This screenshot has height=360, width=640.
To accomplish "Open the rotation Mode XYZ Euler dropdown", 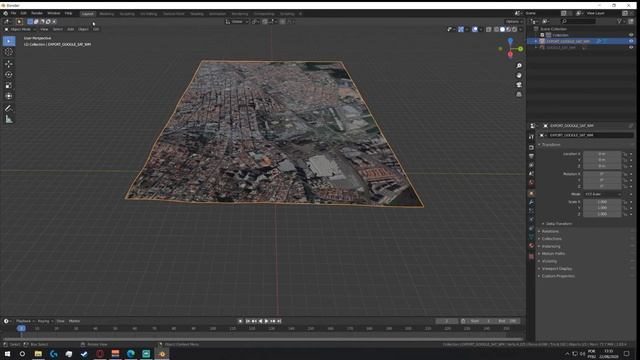I will [602, 194].
